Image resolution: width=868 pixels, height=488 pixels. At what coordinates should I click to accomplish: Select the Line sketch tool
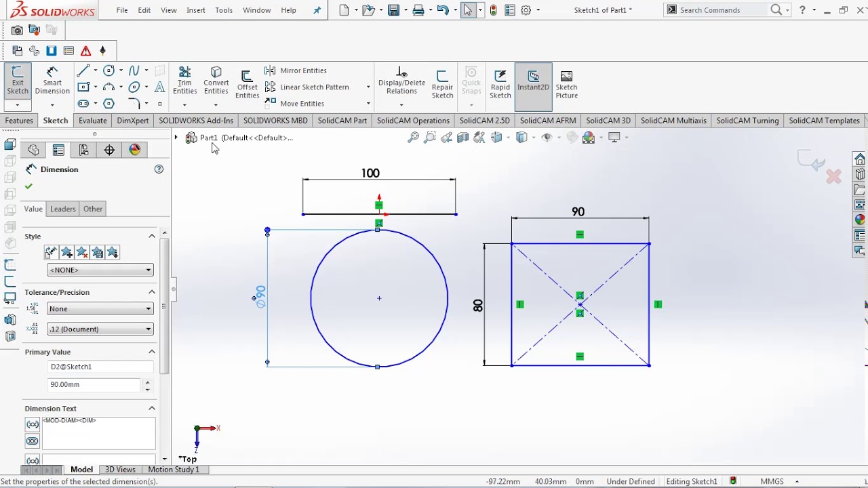(83, 70)
